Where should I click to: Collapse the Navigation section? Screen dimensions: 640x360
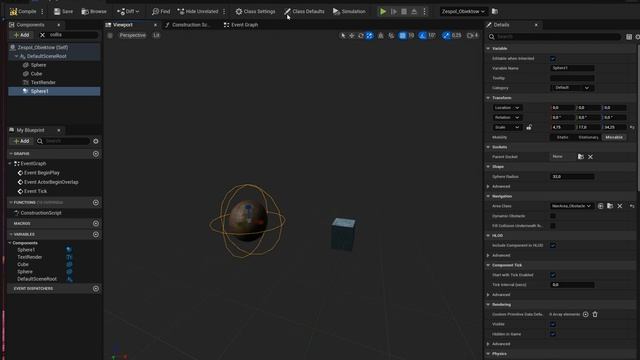(x=488, y=196)
